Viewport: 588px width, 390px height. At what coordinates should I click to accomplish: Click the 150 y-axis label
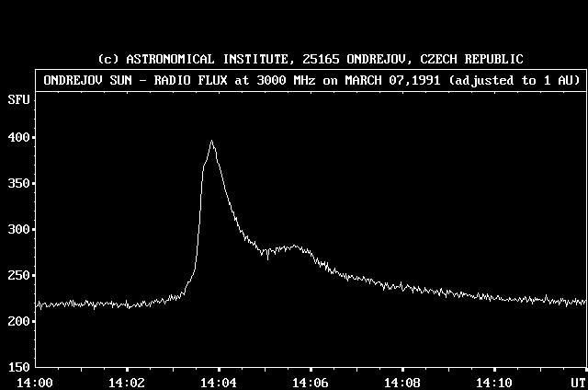[17, 367]
